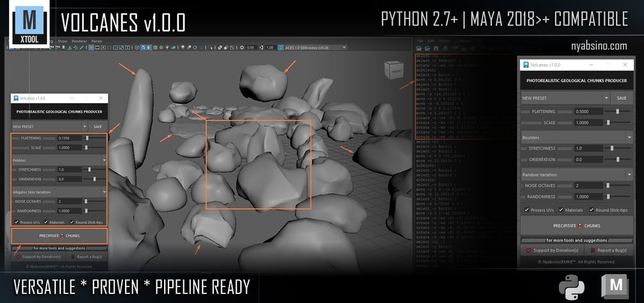Enable the wireframe on shaded icon

155,47
